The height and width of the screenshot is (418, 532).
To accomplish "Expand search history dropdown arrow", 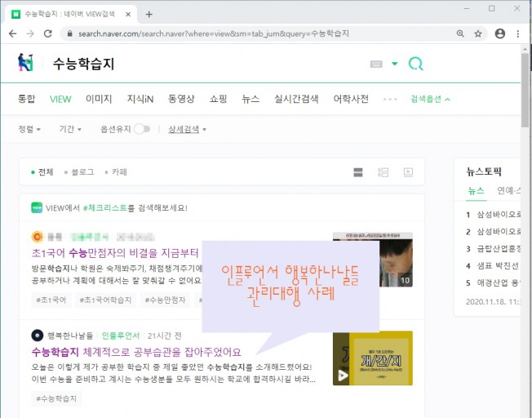I will (x=395, y=64).
